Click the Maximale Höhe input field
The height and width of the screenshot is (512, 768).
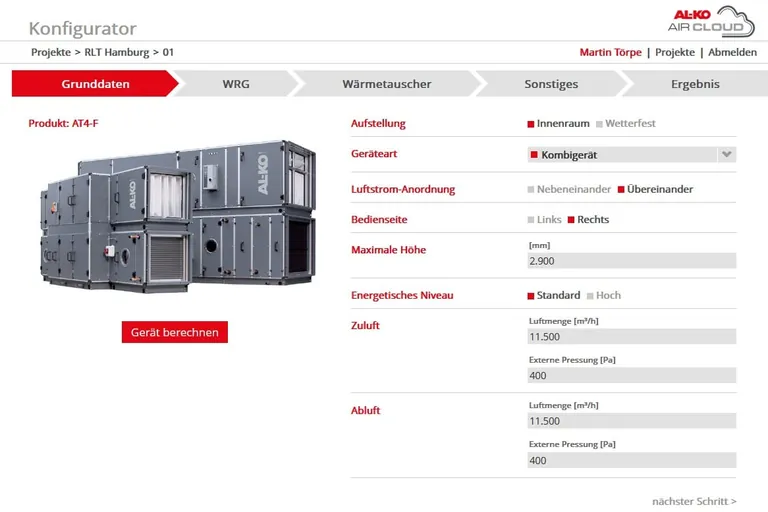631,261
